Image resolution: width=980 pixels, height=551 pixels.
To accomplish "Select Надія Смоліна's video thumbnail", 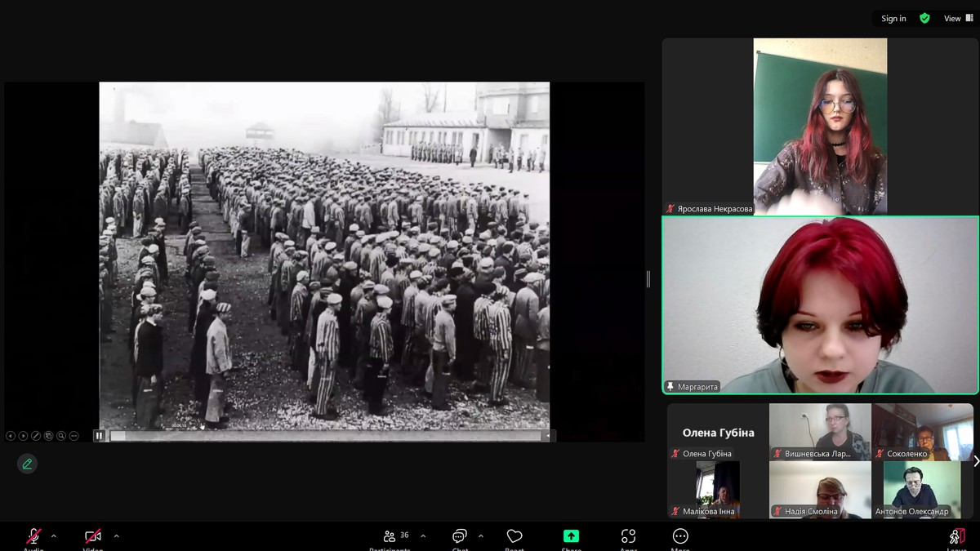I will coord(820,490).
